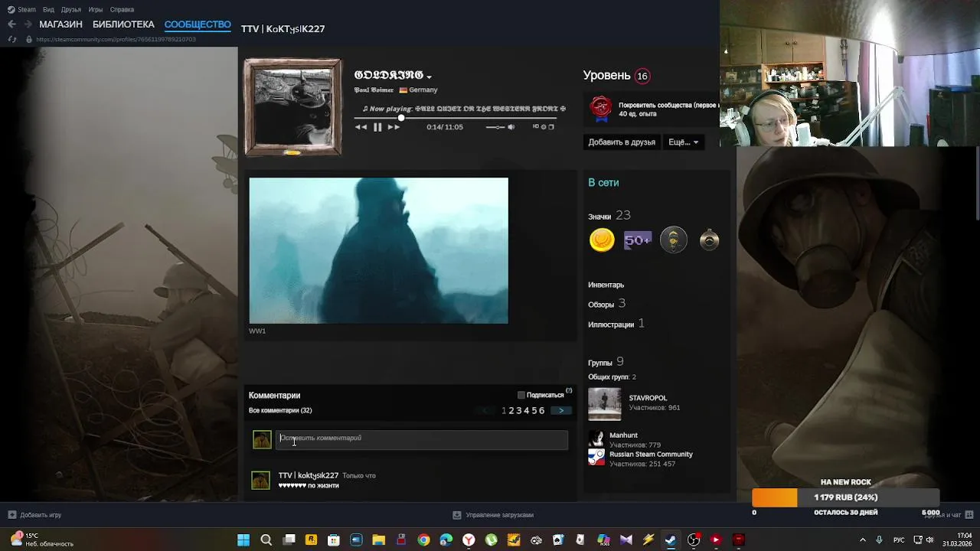Open the Ещё... dropdown menu
This screenshot has height=551, width=980.
pos(683,142)
